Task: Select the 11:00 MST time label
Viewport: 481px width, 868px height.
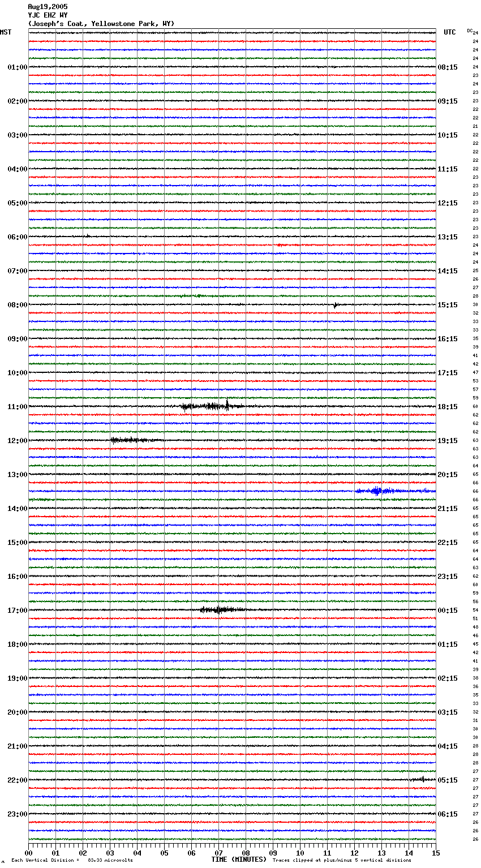Action: [x=17, y=407]
